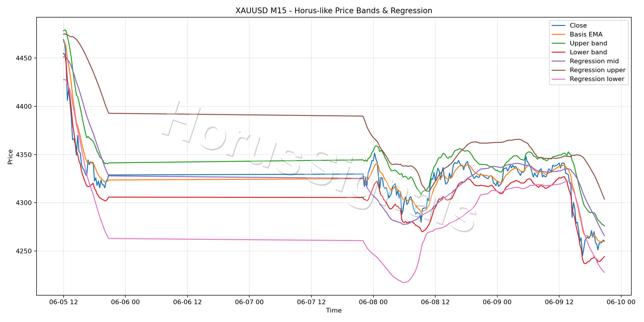Click the '06-06 12' x-axis tick label
The height and width of the screenshot is (322, 644).
click(x=187, y=302)
